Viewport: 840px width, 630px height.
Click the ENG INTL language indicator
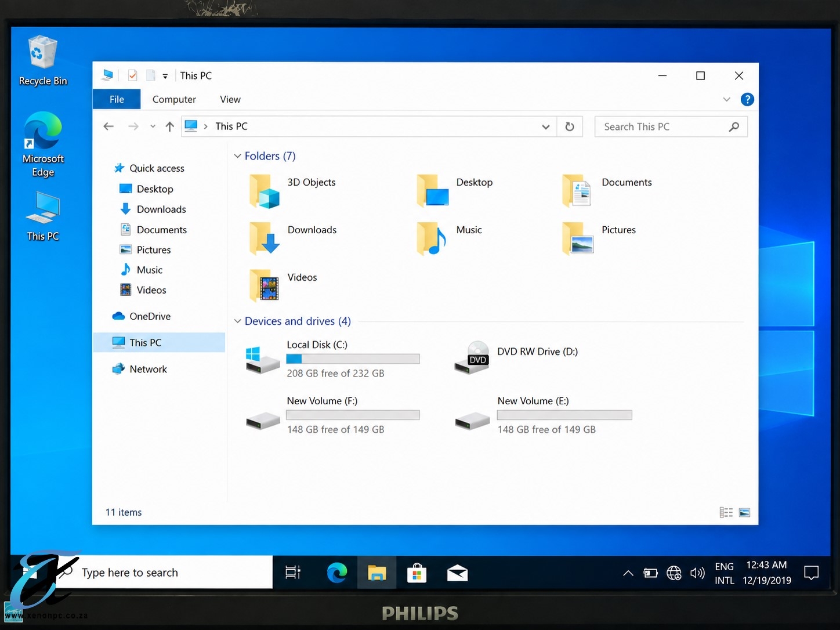tap(725, 573)
